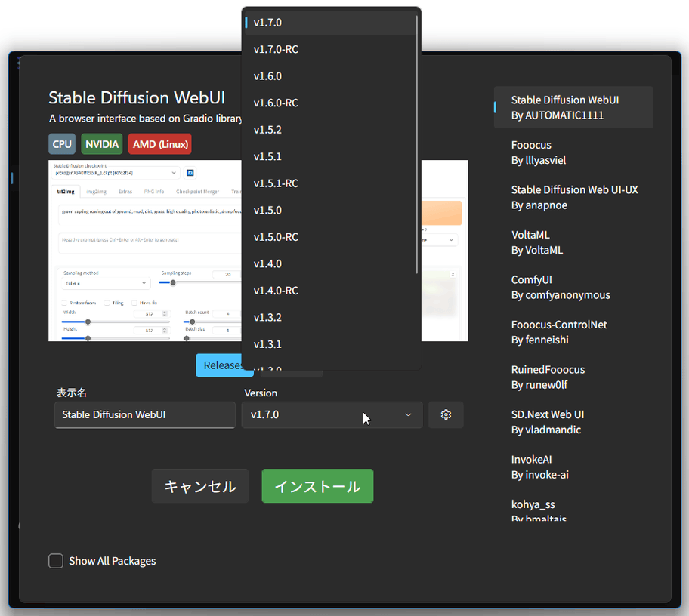Enable Show All Packages checkbox
Image resolution: width=689 pixels, height=616 pixels.
click(56, 561)
